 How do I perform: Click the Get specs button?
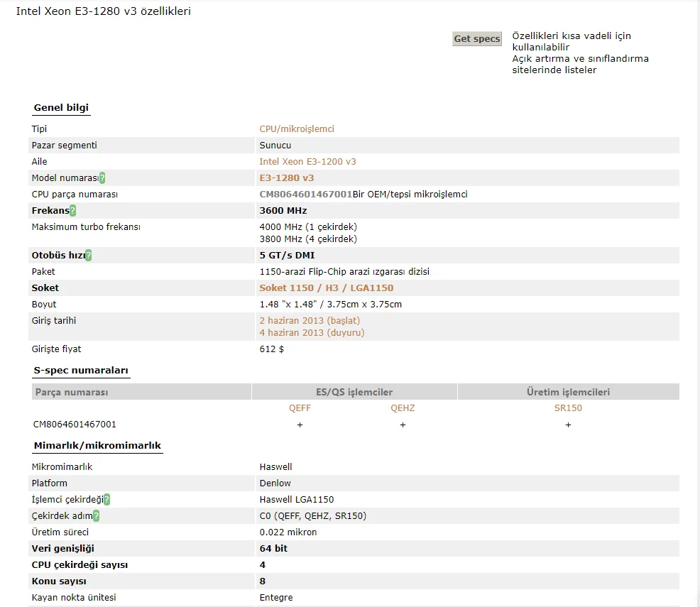477,39
